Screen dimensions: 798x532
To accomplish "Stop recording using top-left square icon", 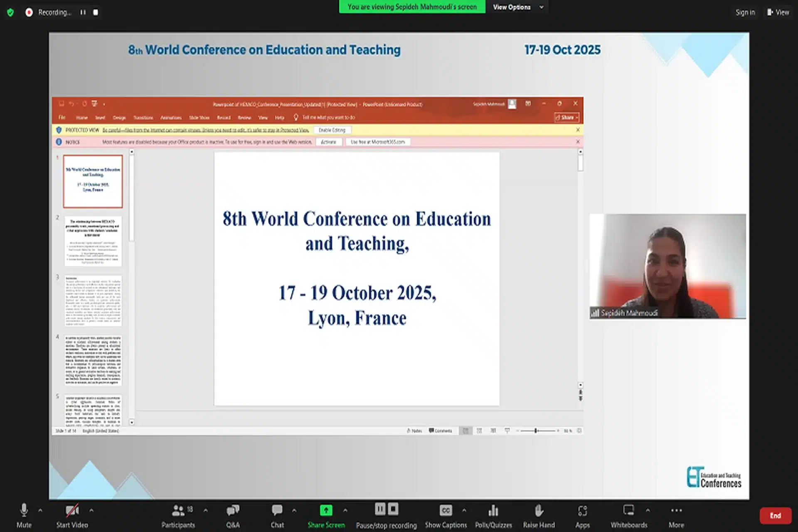I will (96, 12).
